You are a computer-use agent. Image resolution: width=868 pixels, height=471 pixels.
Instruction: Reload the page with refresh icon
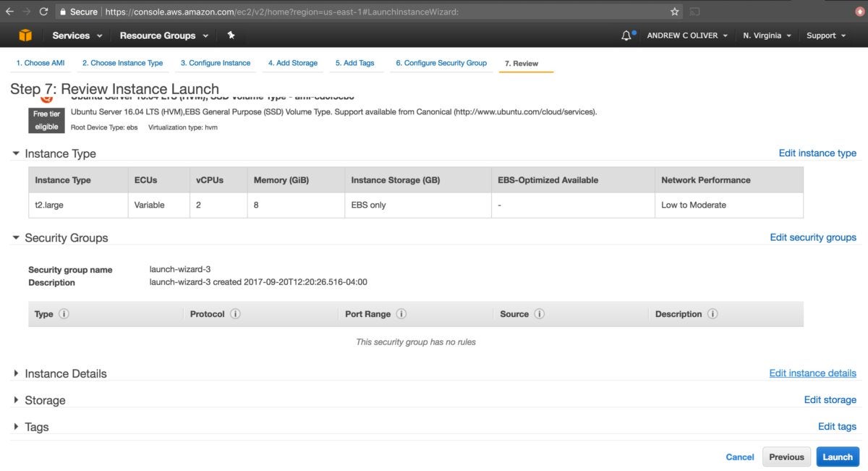pos(44,12)
